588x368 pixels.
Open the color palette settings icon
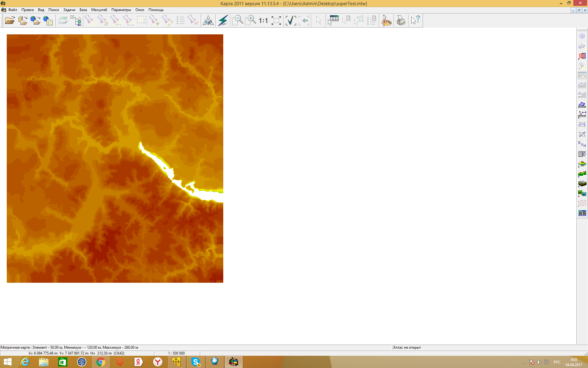click(x=386, y=21)
